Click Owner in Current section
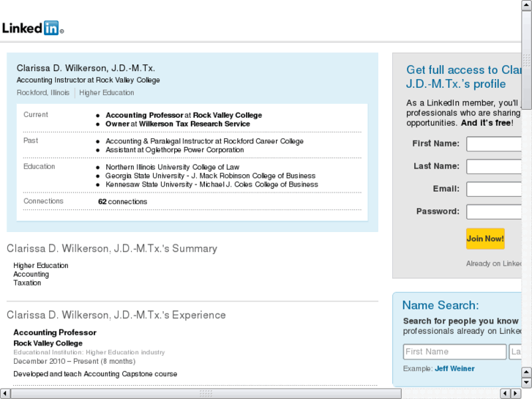Image resolution: width=532 pixels, height=399 pixels. click(x=117, y=124)
